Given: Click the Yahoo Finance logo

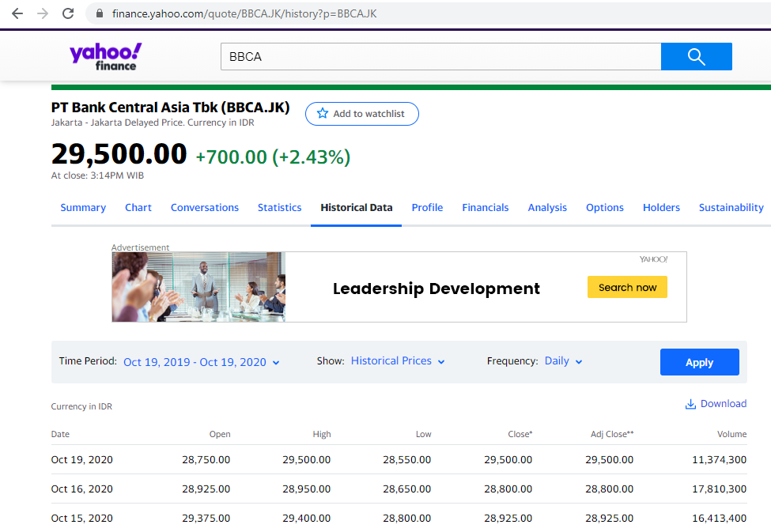Looking at the screenshot, I should pyautogui.click(x=106, y=57).
